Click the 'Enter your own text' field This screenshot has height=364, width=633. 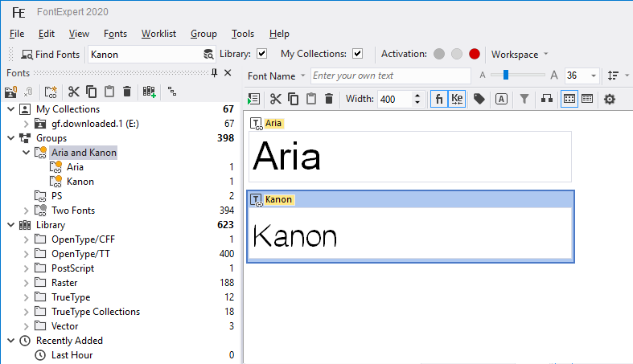point(390,76)
